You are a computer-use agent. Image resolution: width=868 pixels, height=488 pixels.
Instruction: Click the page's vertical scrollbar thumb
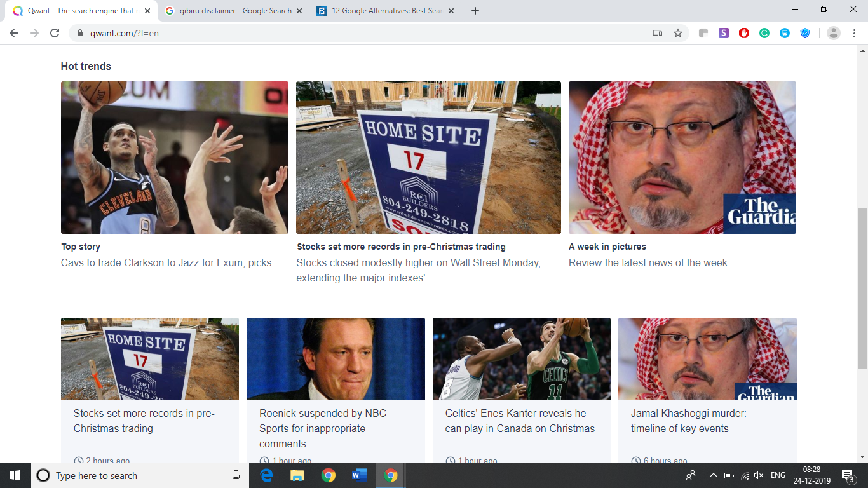click(862, 288)
